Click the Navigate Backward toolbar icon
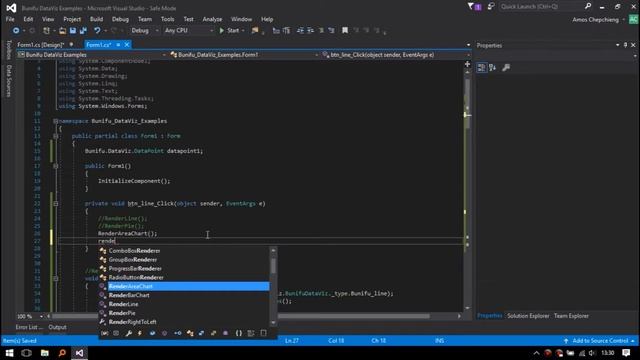 click(16, 31)
